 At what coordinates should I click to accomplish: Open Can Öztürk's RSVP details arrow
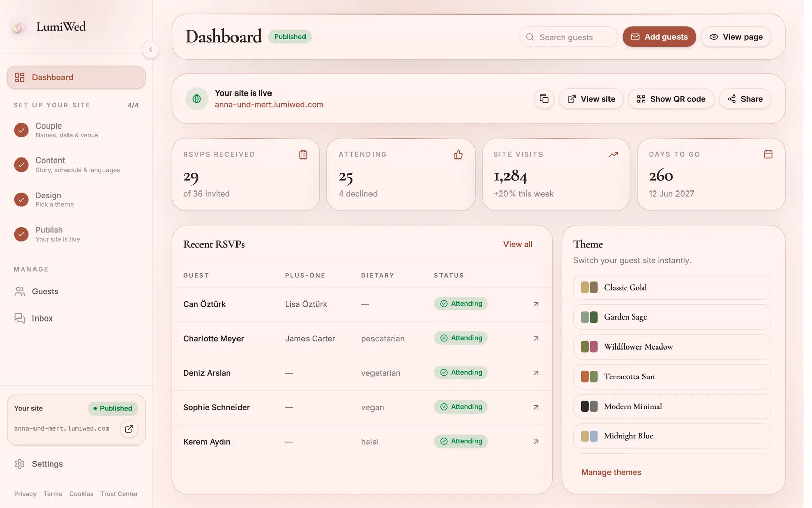536,304
